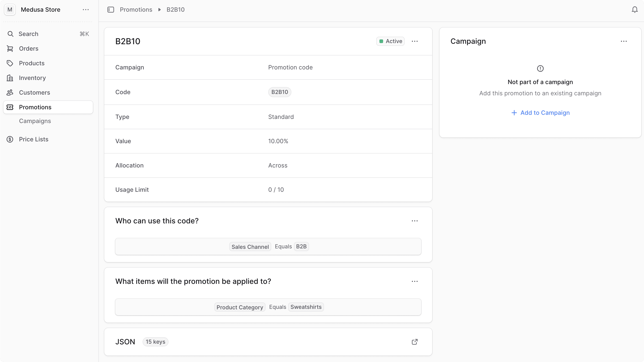Viewport: 644px width, 362px height.
Task: Open Medusa Store options menu
Action: [86, 9]
